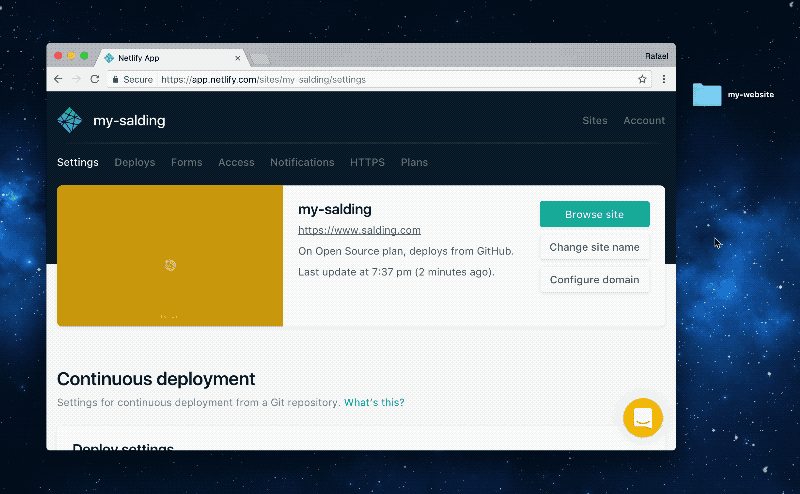Bookmark page with star icon
The image size is (800, 494).
click(x=642, y=79)
